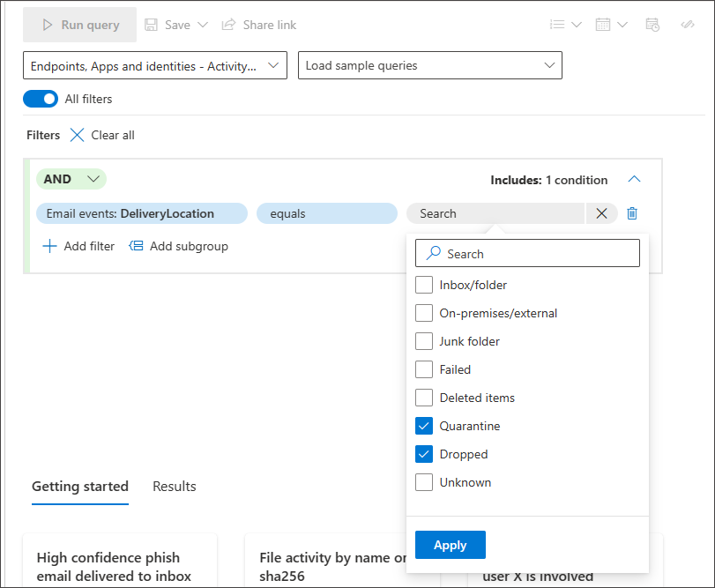Click the Search field in dropdown list
Viewport: 715px width, 588px height.
(x=527, y=254)
